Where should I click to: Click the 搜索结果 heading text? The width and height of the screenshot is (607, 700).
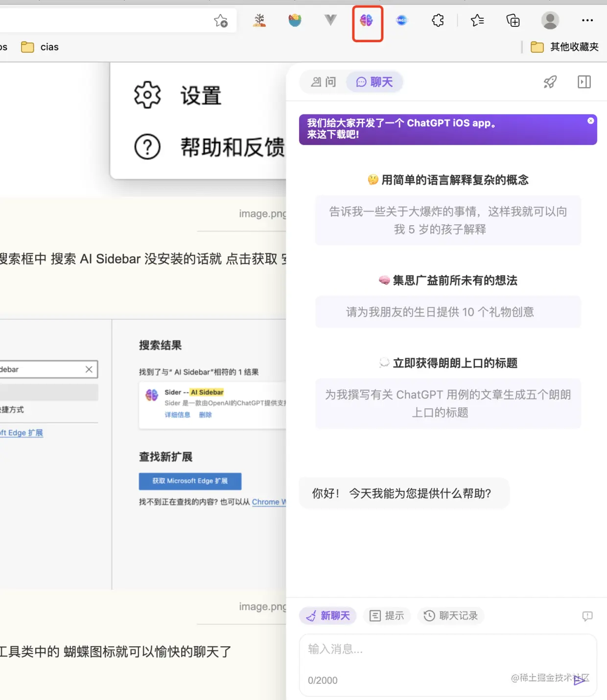click(x=160, y=345)
